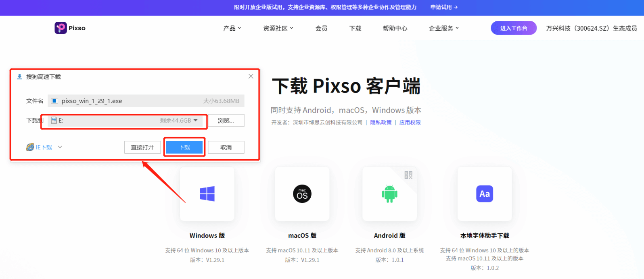This screenshot has width=644, height=279.
Task: Click the IE browser icon in download dialog
Action: tap(30, 147)
